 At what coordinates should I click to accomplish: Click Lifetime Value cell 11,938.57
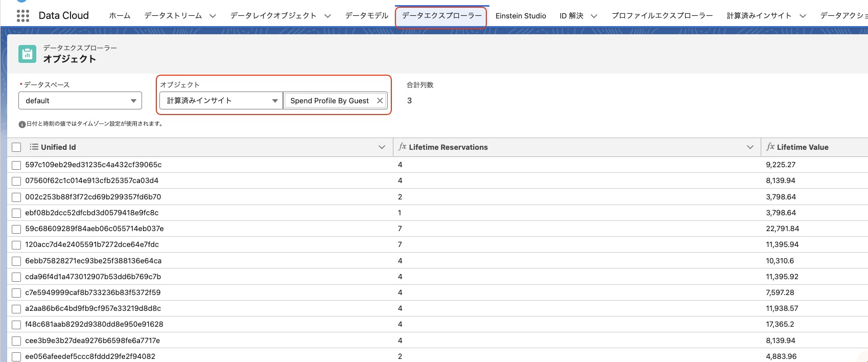(782, 309)
